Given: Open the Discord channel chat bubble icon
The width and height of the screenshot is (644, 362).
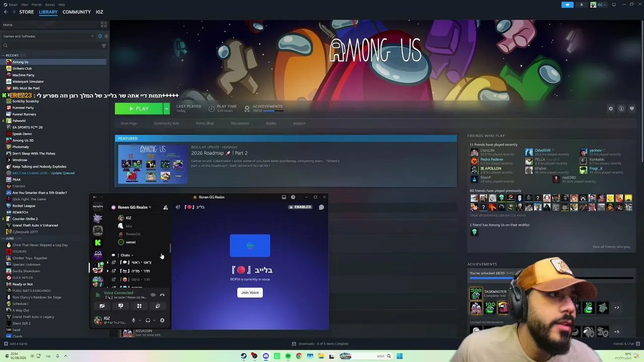Looking at the screenshot, I should pos(321,207).
